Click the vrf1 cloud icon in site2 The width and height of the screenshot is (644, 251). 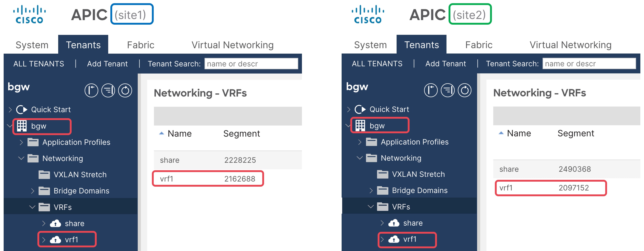(394, 239)
